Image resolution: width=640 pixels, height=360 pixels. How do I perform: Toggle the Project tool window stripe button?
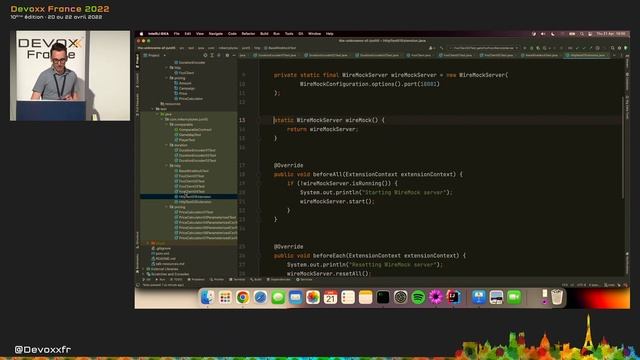pos(138,60)
